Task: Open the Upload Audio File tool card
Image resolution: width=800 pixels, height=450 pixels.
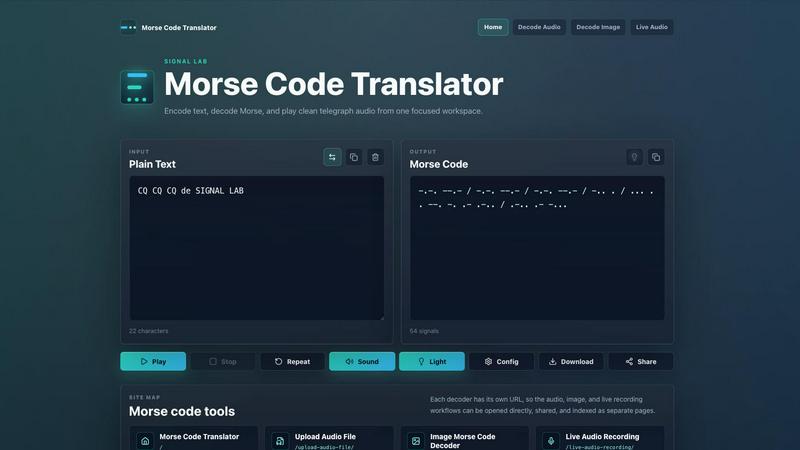Action: [329, 439]
